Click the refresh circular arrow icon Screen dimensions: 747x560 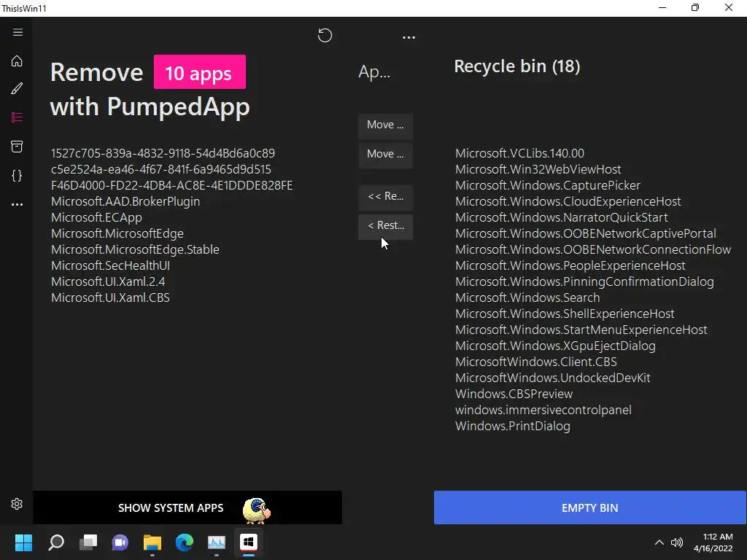[325, 35]
